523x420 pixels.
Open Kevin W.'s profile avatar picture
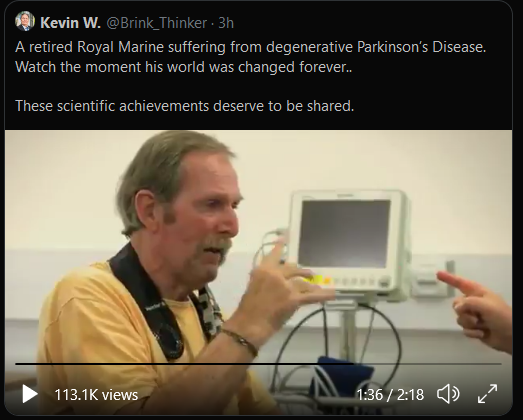point(25,21)
